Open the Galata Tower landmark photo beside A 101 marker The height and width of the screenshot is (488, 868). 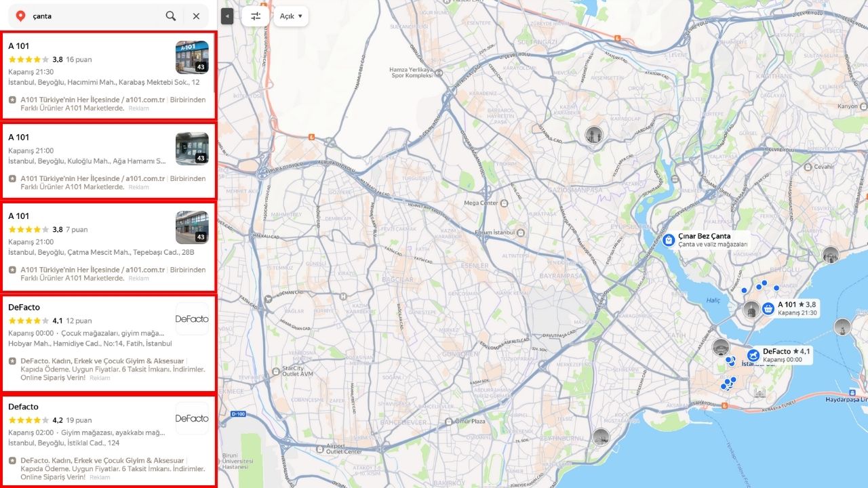(751, 310)
